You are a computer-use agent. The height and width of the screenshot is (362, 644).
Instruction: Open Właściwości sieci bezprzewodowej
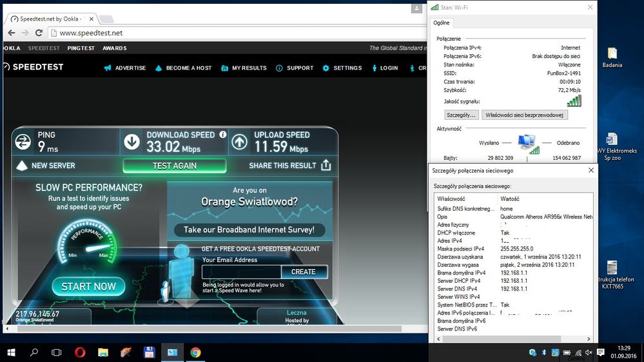pos(525,115)
